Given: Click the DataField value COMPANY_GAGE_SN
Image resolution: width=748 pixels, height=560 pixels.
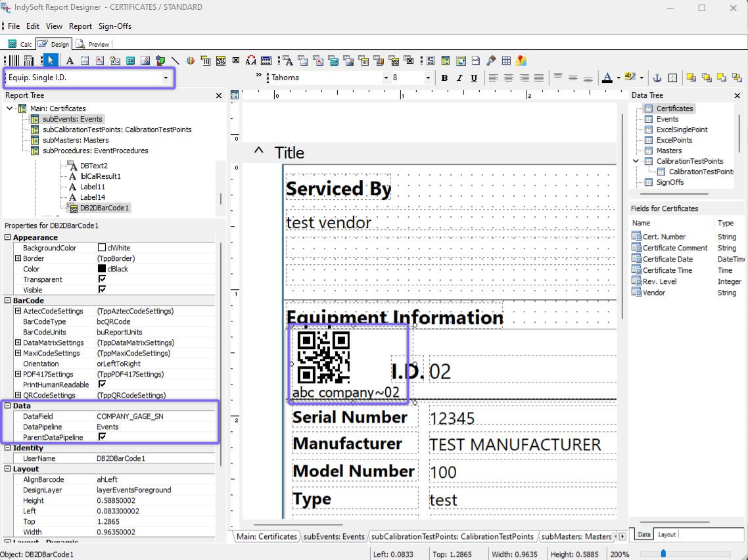Looking at the screenshot, I should click(130, 416).
